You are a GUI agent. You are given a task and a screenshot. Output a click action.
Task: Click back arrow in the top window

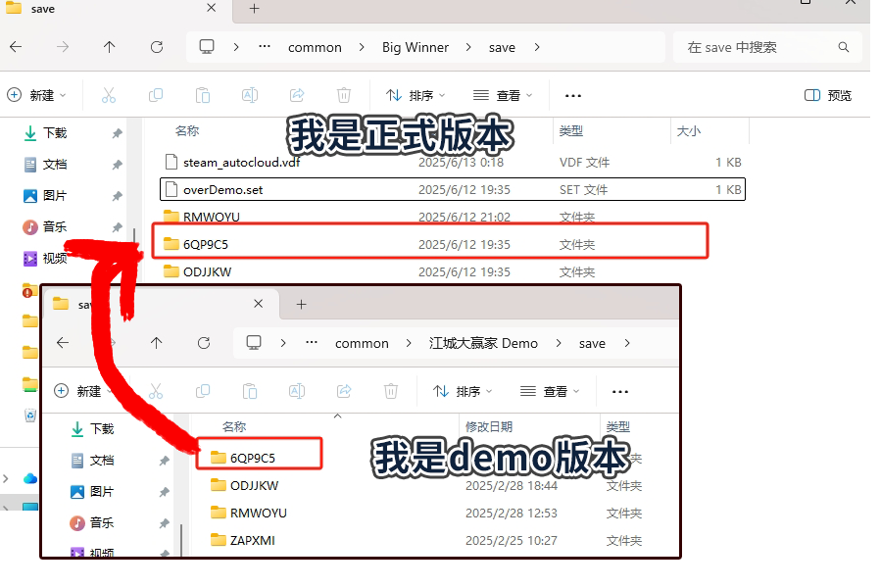(x=16, y=47)
